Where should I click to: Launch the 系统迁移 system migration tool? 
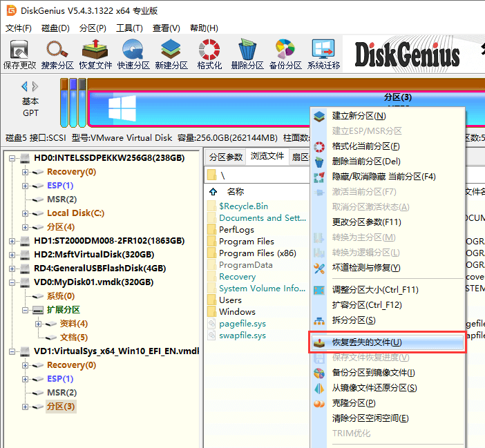click(x=323, y=55)
